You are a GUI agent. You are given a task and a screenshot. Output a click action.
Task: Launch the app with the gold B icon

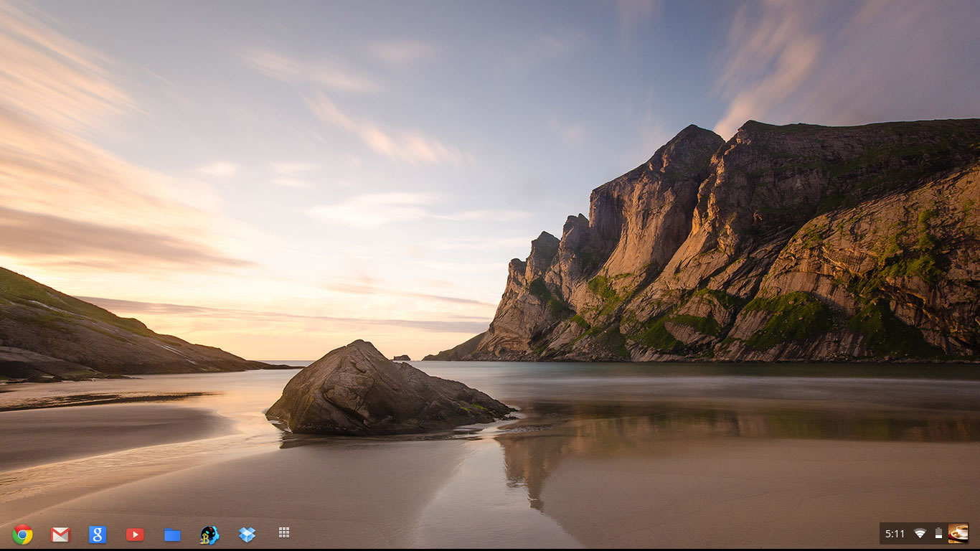(x=209, y=534)
